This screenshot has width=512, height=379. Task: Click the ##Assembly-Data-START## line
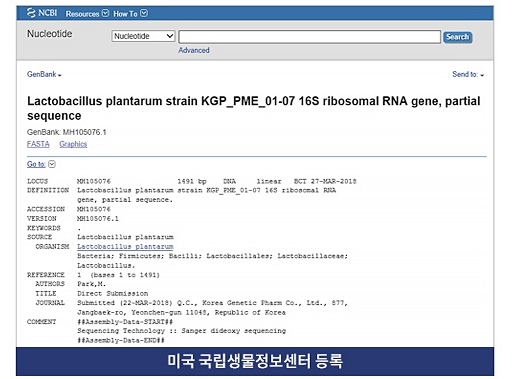click(125, 322)
